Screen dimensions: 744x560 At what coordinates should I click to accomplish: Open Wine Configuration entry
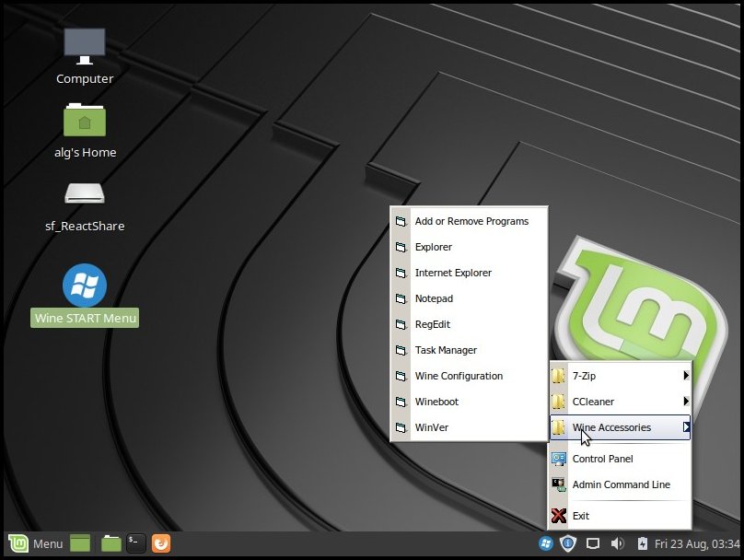(469, 376)
